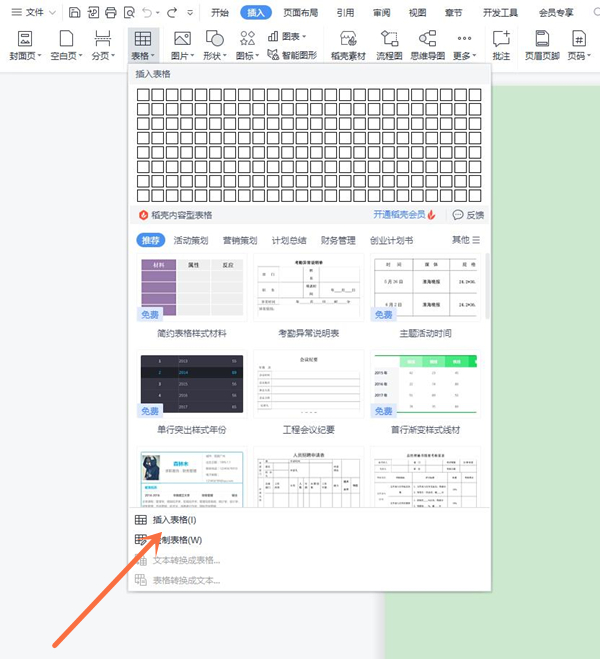Add a comment with 批注
The width and height of the screenshot is (600, 659).
pos(501,45)
